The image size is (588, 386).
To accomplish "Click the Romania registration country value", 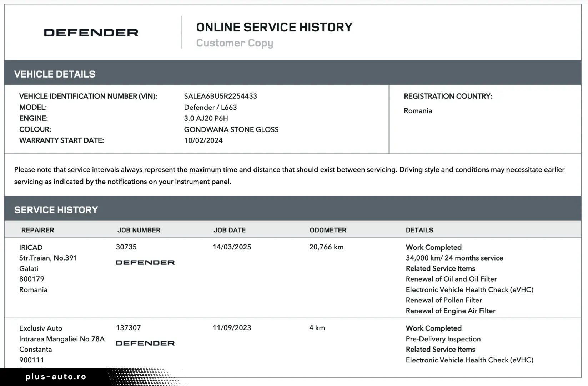I will pos(418,111).
